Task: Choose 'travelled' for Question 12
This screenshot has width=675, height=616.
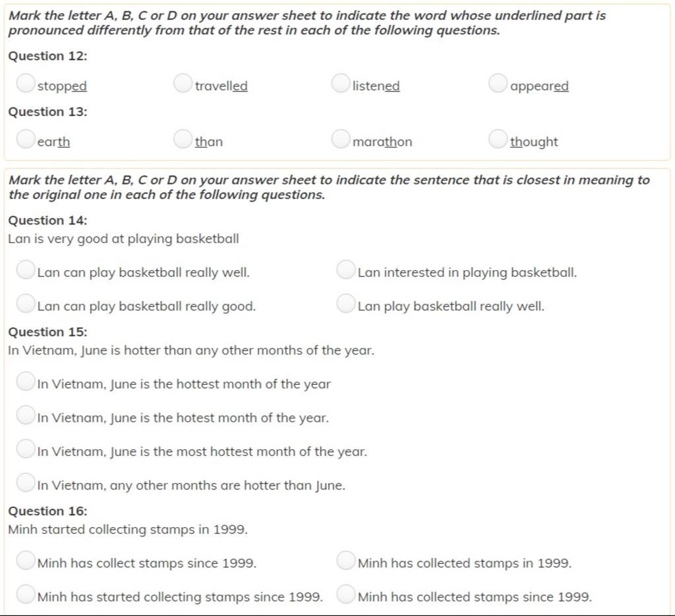Action: (x=183, y=82)
